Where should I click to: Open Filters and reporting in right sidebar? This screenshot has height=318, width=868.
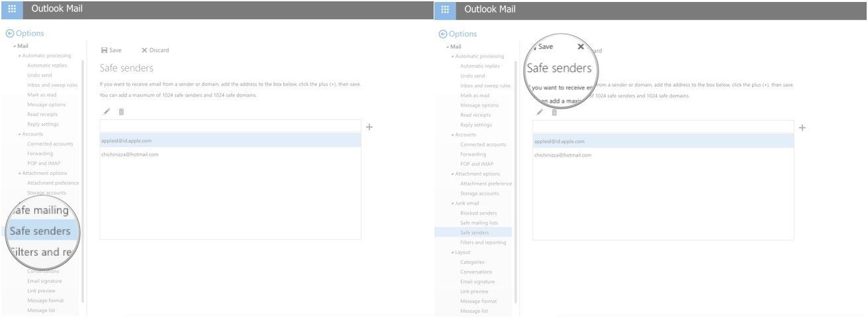483,242
